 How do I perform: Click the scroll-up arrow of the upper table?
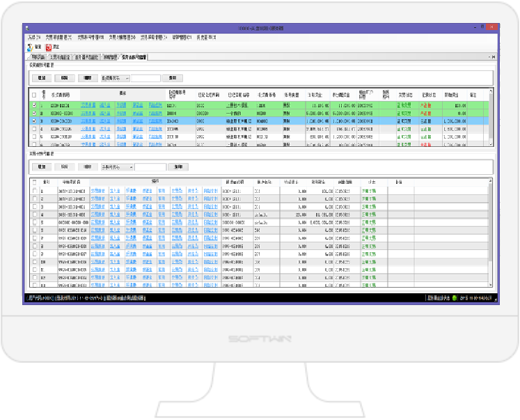(490, 91)
